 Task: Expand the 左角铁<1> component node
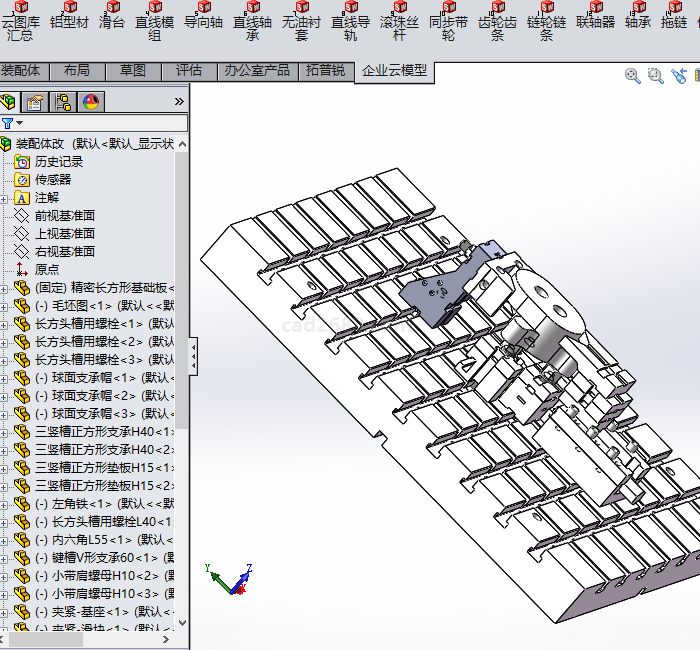pos(6,504)
